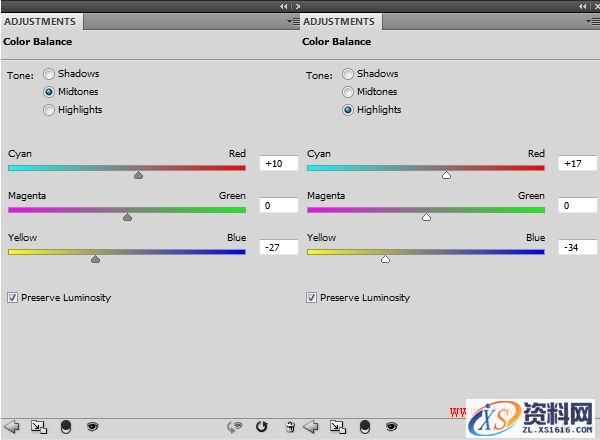The width and height of the screenshot is (600, 440).
Task: Toggle the right panel's eye visibility icon
Action: pyautogui.click(x=391, y=426)
